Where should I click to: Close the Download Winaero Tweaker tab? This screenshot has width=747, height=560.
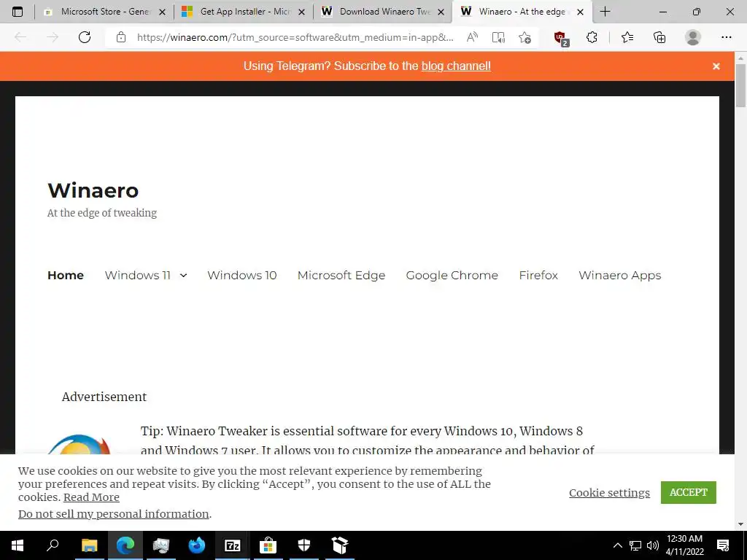coord(441,12)
